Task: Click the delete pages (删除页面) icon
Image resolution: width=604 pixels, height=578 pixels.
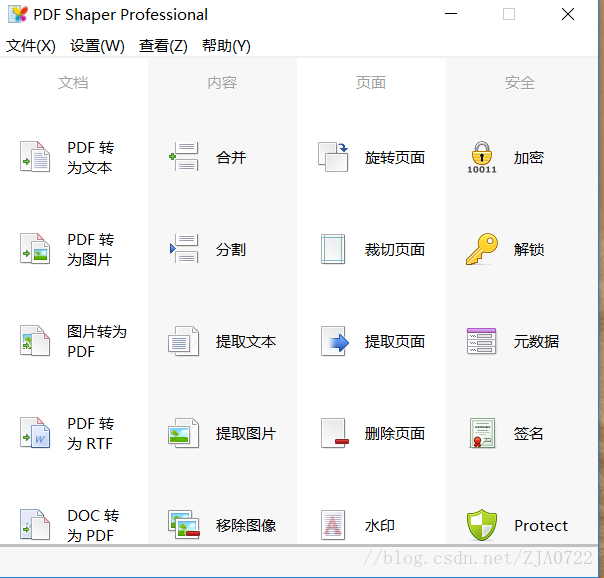Action: (x=335, y=433)
